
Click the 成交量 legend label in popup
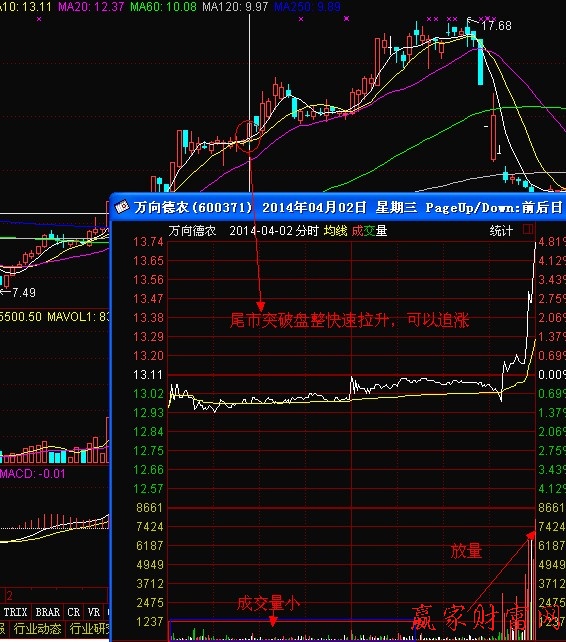point(369,231)
